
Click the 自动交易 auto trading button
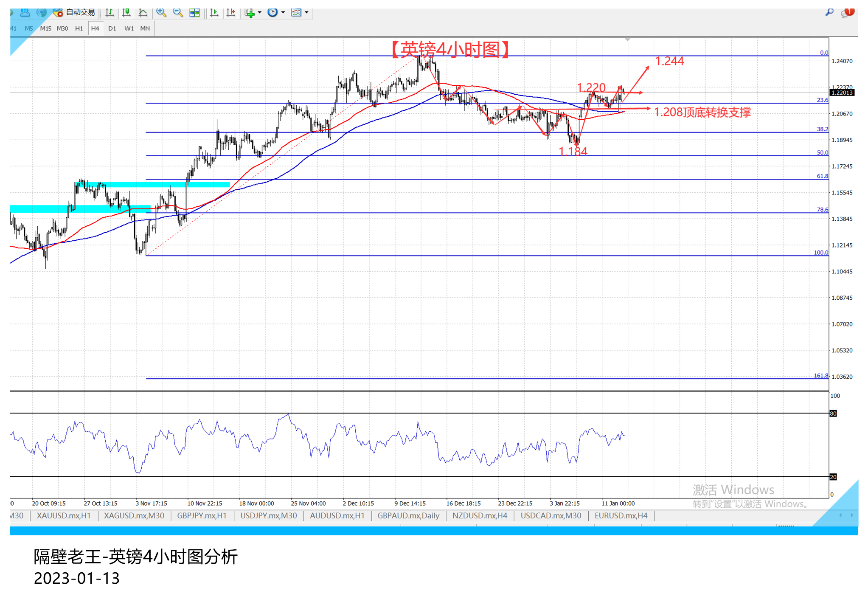click(x=75, y=13)
